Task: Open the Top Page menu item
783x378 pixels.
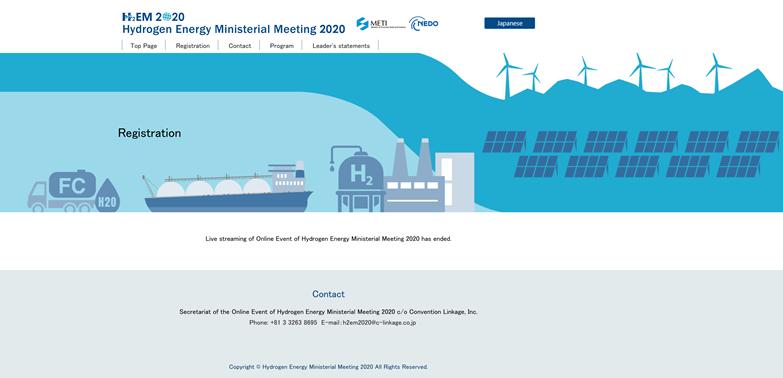Action: (x=144, y=45)
